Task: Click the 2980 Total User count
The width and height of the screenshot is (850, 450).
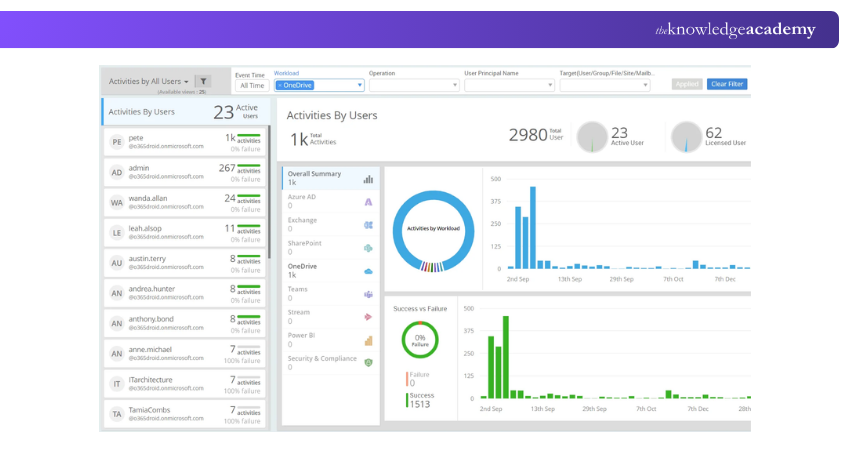Action: click(x=536, y=134)
